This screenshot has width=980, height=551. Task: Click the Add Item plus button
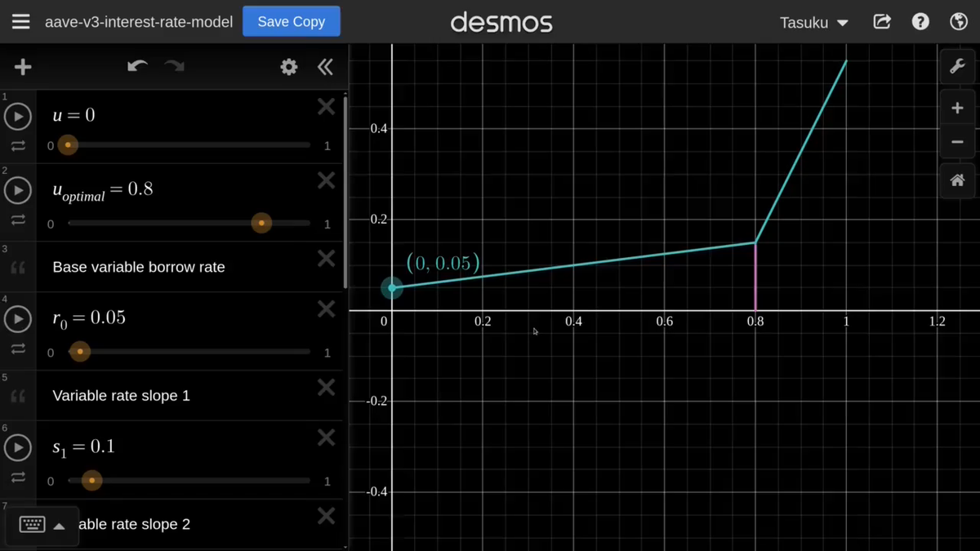click(23, 67)
